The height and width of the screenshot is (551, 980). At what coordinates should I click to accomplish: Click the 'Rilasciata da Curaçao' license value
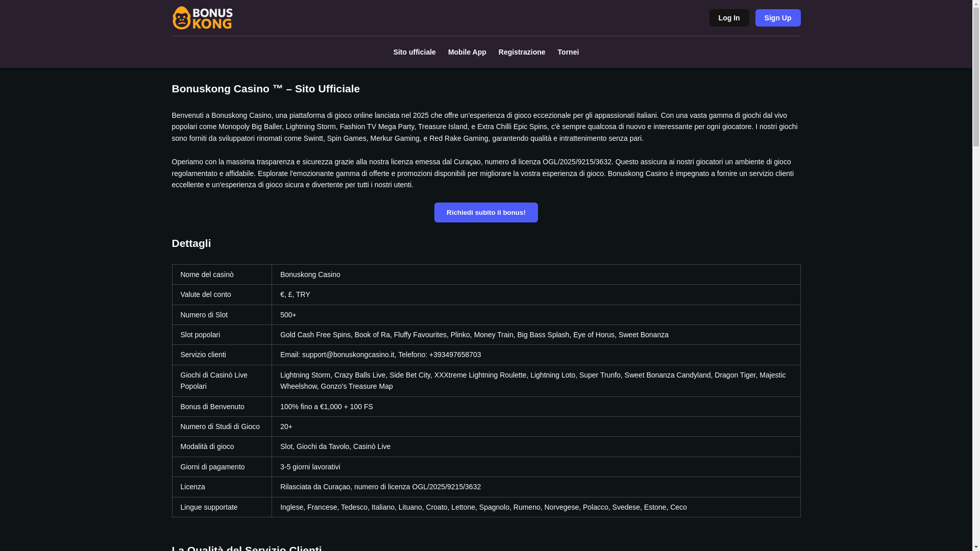(536, 487)
